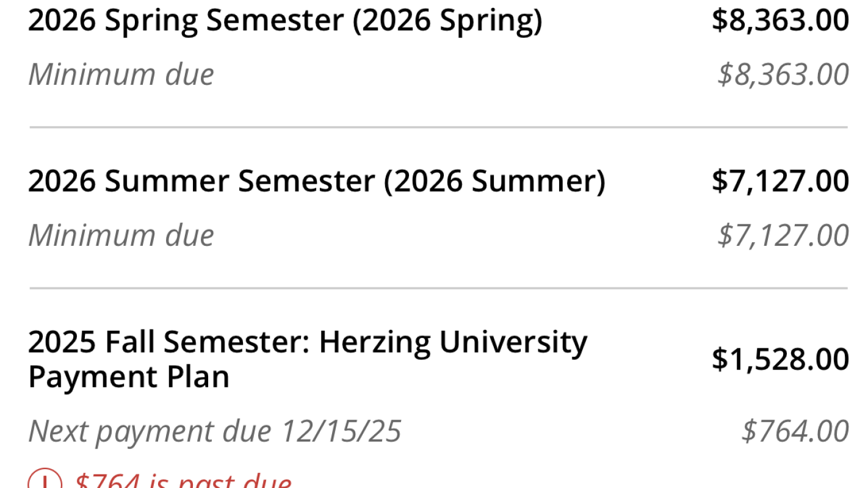Click the Next payment due label
This screenshot has height=488, width=868.
coord(150,431)
